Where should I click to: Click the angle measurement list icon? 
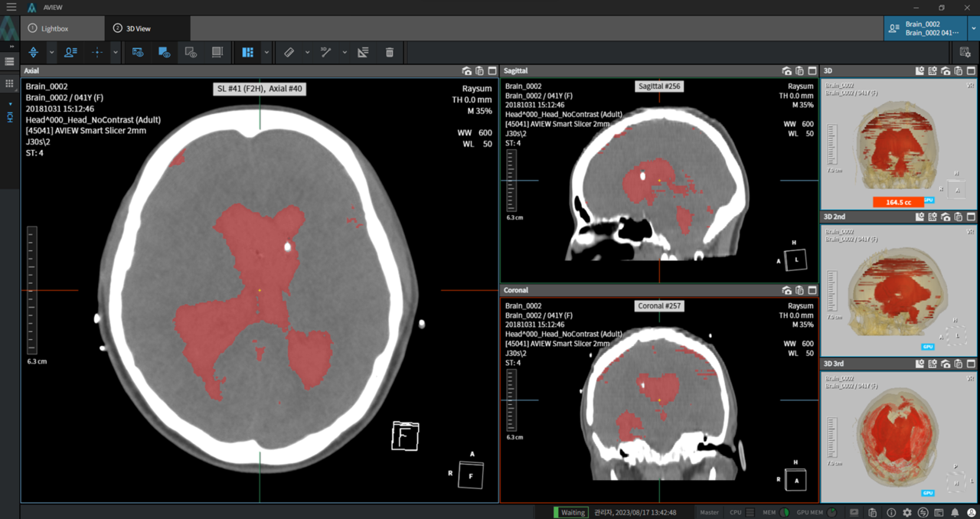tap(363, 52)
